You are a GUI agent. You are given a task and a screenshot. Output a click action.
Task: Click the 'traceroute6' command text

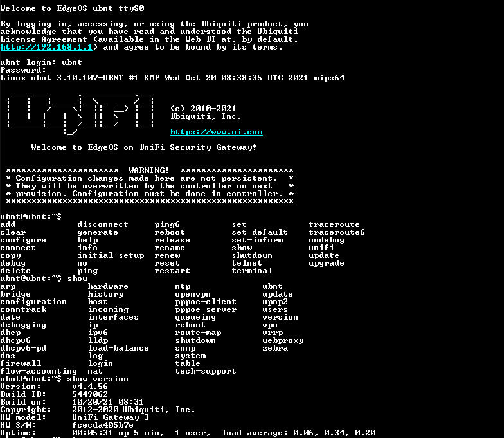[x=337, y=232]
